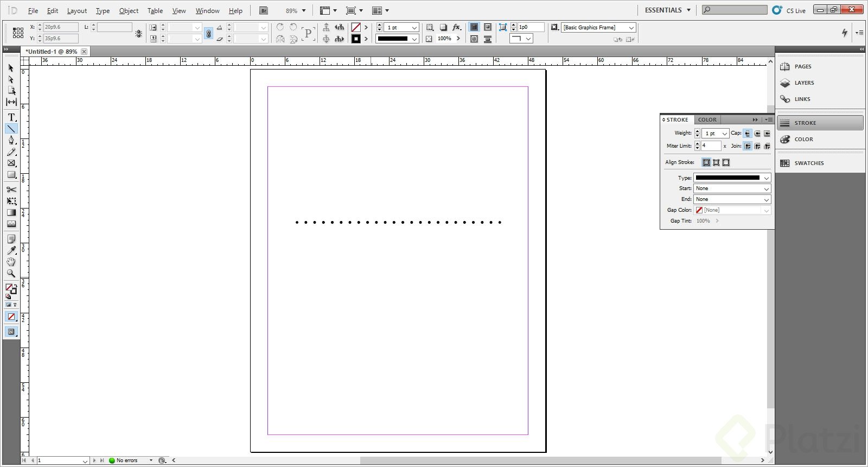Open stroke weight dropdown in control bar
The width and height of the screenshot is (868, 467).
[414, 27]
